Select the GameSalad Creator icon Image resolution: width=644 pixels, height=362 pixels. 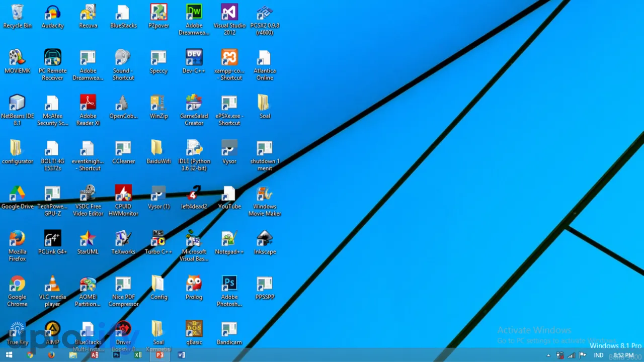pyautogui.click(x=194, y=111)
